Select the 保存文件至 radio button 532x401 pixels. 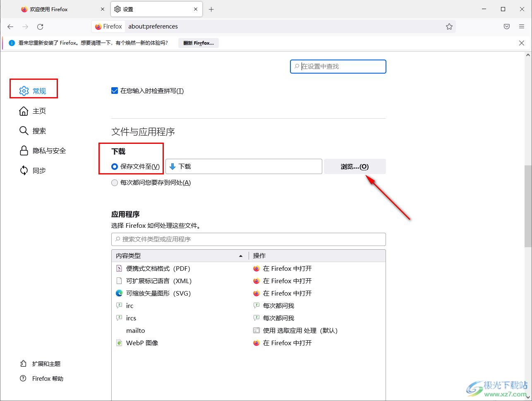click(x=115, y=167)
